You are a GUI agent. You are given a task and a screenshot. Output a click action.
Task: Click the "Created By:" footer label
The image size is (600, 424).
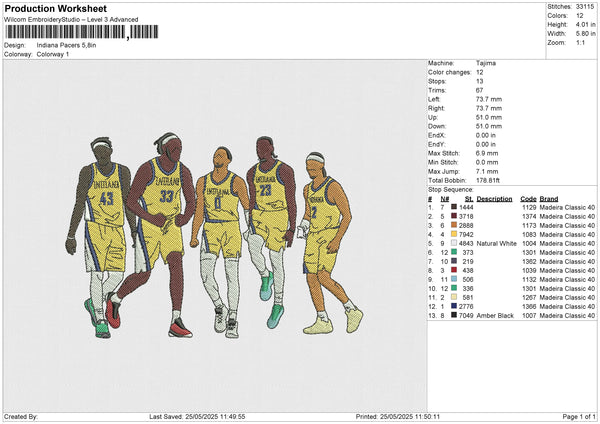(x=21, y=416)
